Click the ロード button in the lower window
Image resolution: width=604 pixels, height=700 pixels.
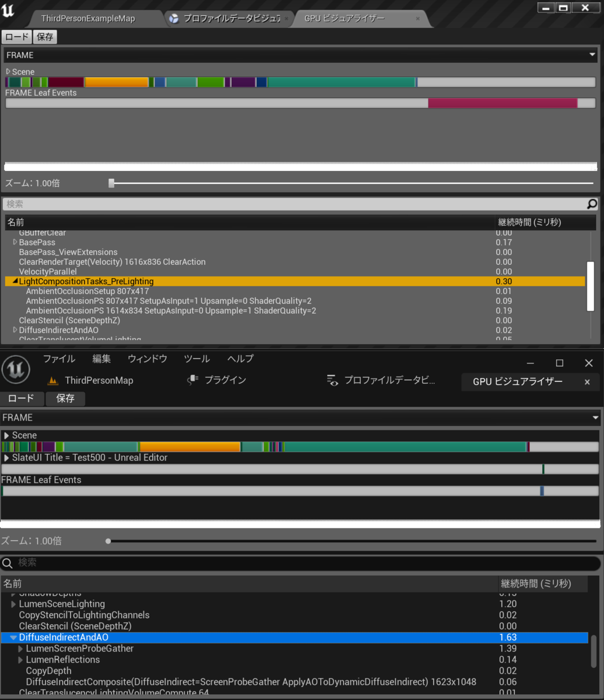22,398
